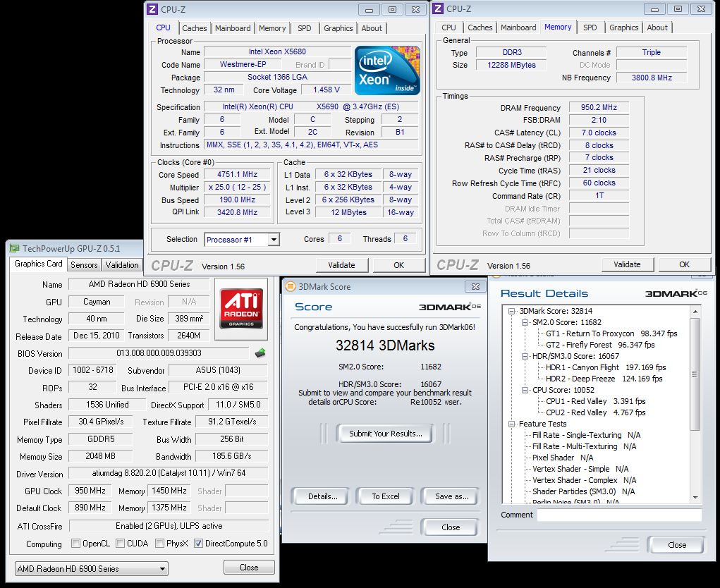The width and height of the screenshot is (720, 588).
Task: Collapse the SM2.0 Score: 11682 node
Action: click(x=525, y=322)
